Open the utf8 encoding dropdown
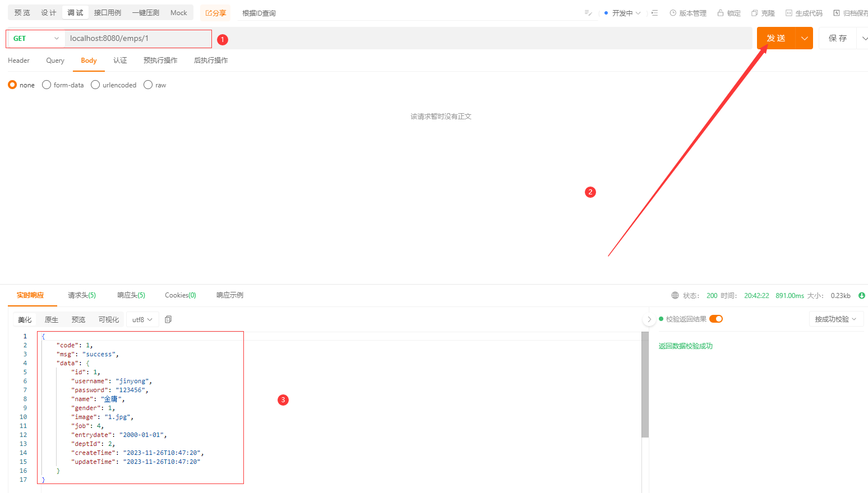Viewport: 868px width, 493px height. coord(142,319)
